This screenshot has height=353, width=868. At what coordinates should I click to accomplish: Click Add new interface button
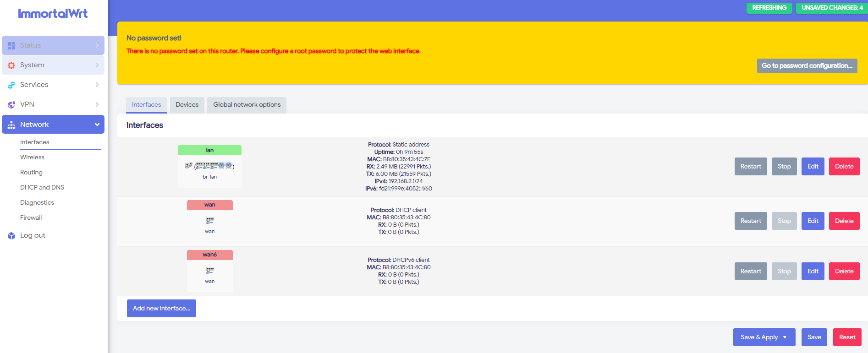[x=161, y=308]
